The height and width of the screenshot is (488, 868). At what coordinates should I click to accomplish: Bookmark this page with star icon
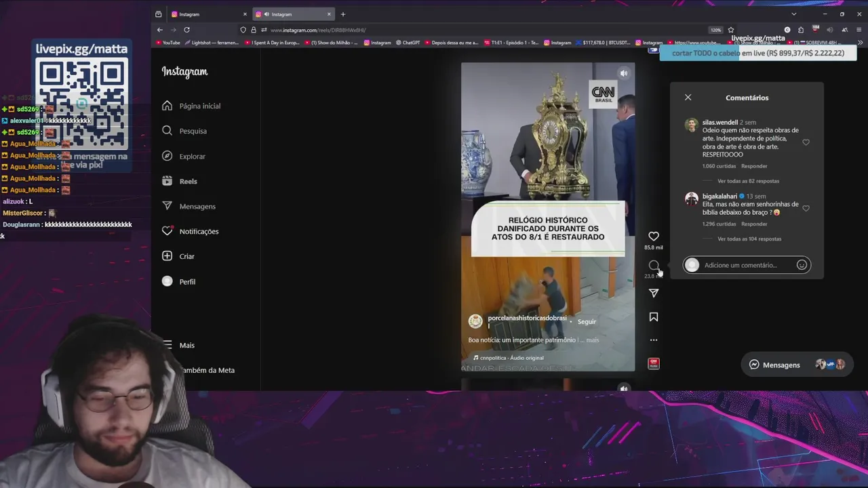730,30
